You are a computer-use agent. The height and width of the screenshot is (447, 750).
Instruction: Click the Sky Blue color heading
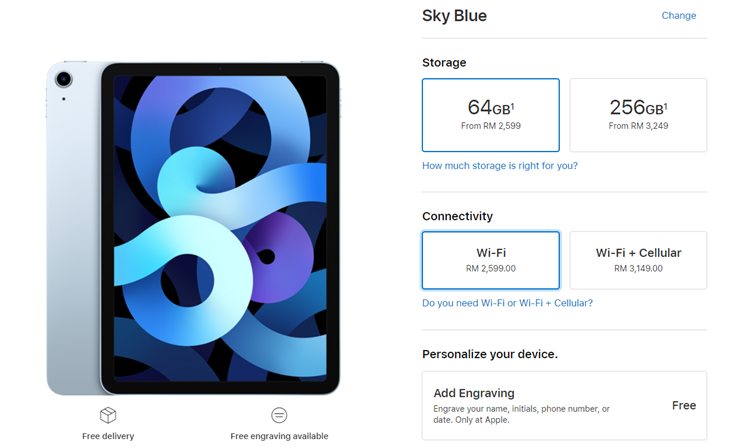click(x=454, y=16)
